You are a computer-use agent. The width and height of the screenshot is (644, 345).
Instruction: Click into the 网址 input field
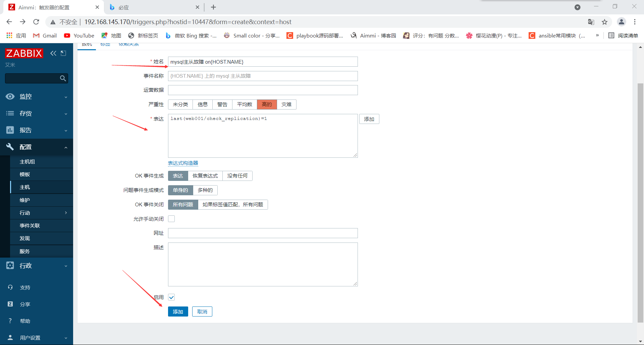click(263, 233)
